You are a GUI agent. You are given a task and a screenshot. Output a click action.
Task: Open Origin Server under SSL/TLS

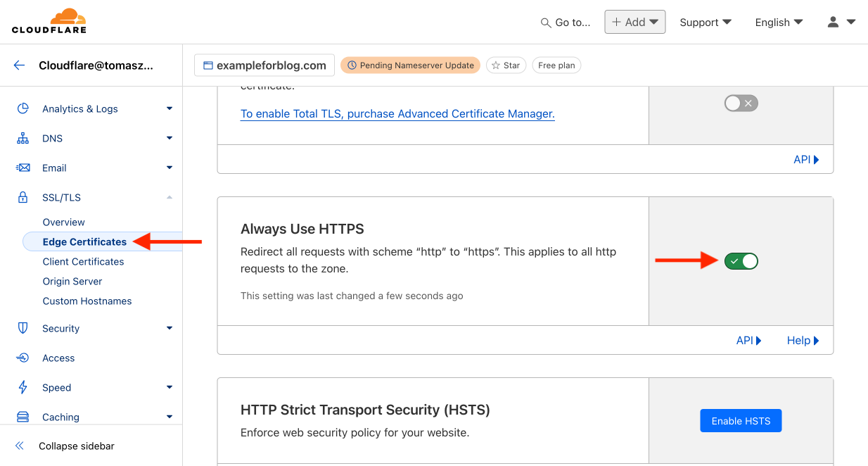click(72, 282)
